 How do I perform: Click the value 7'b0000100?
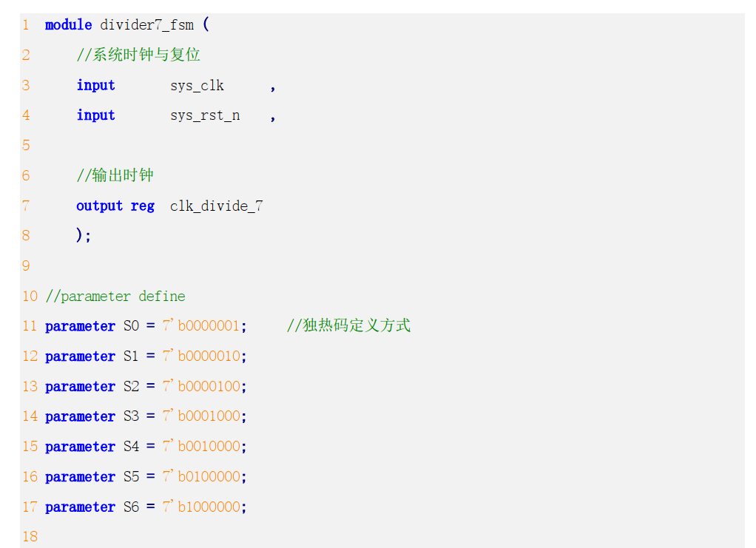tap(201, 386)
